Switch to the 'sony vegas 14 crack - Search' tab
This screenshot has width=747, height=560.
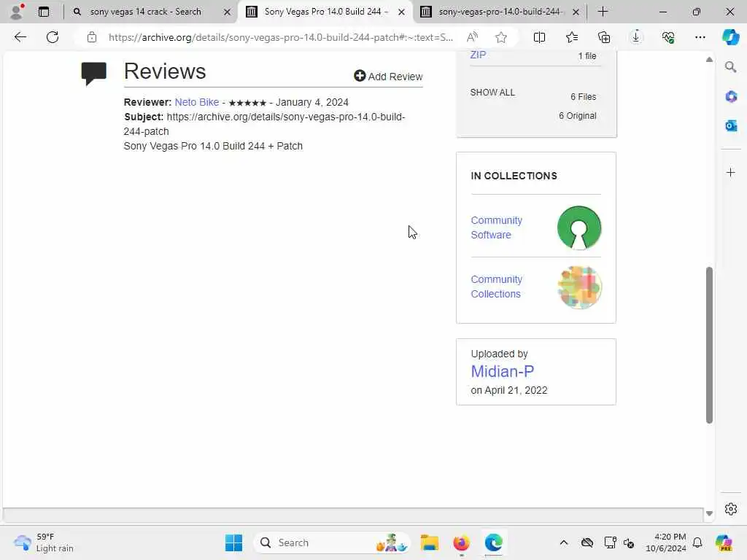[x=145, y=12]
